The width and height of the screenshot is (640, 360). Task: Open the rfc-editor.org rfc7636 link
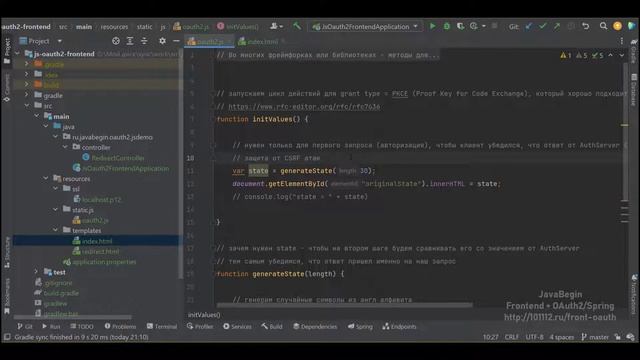pyautogui.click(x=304, y=107)
